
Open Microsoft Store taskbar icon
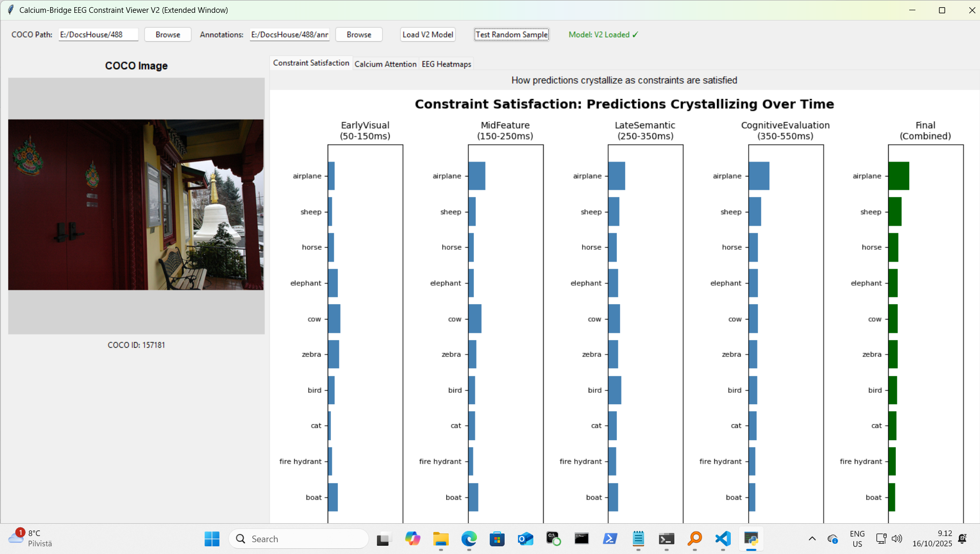click(x=497, y=539)
